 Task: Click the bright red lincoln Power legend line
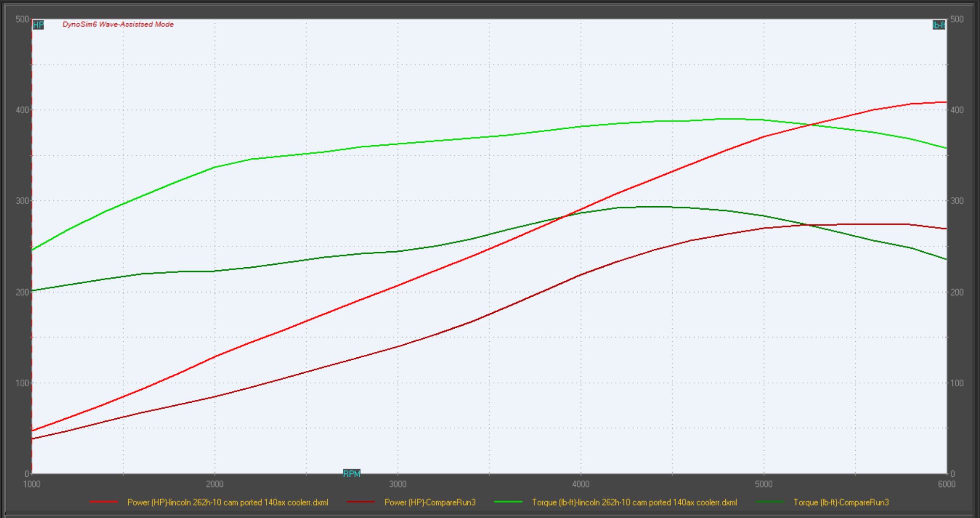(104, 502)
